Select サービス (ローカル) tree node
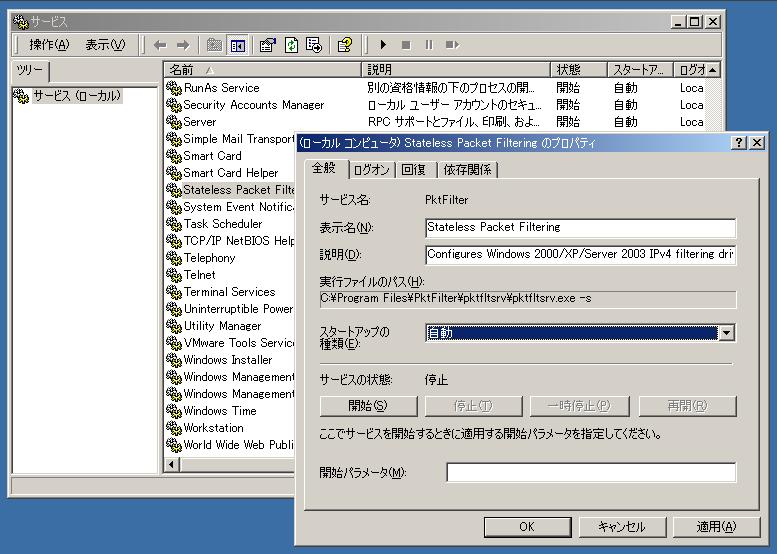Viewport: 777px width, 554px height. (76, 96)
